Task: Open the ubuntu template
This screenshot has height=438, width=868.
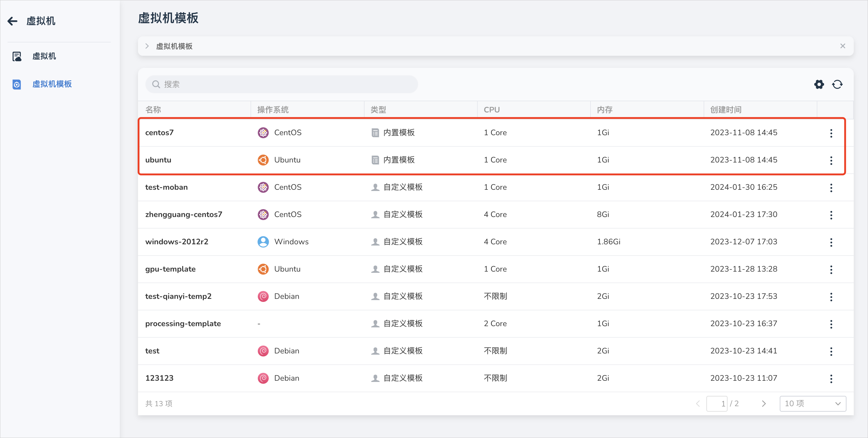Action: pyautogui.click(x=158, y=160)
